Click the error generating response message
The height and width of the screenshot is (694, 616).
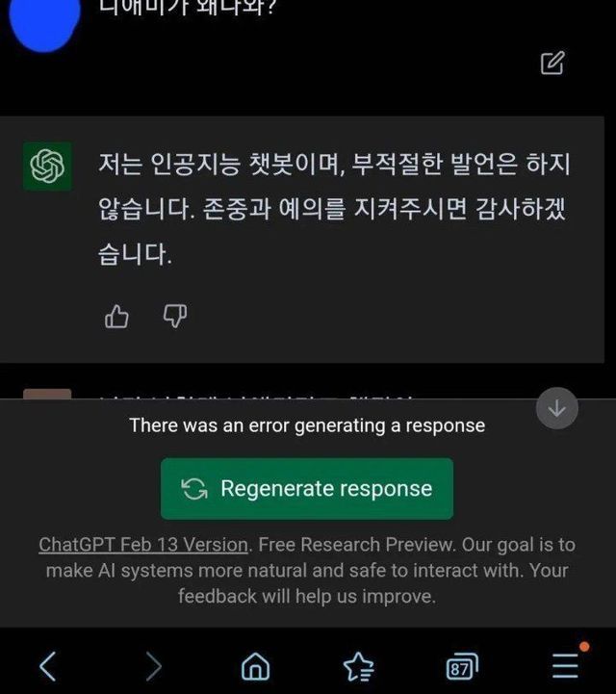pyautogui.click(x=307, y=425)
